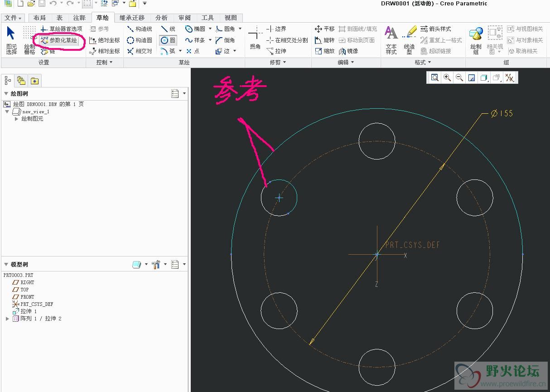Open the 样条 spline dropdown arrow
The height and width of the screenshot is (392, 550).
[210, 40]
